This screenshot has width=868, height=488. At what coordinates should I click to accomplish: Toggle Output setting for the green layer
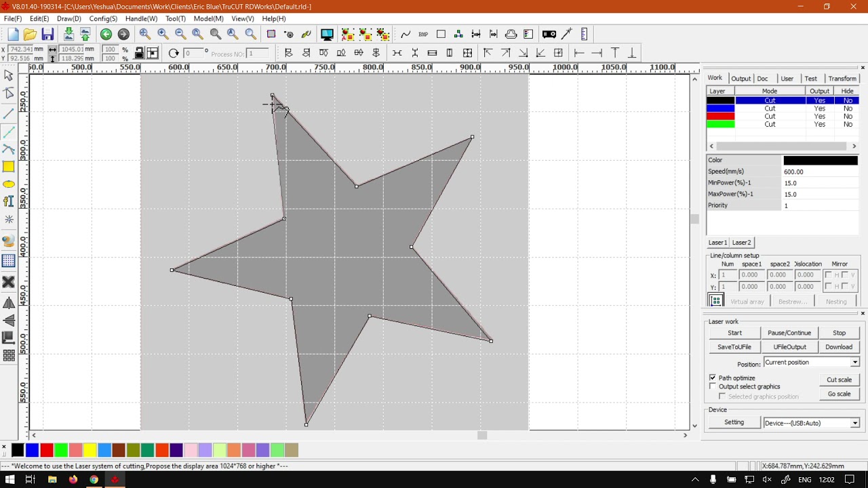[x=820, y=125]
